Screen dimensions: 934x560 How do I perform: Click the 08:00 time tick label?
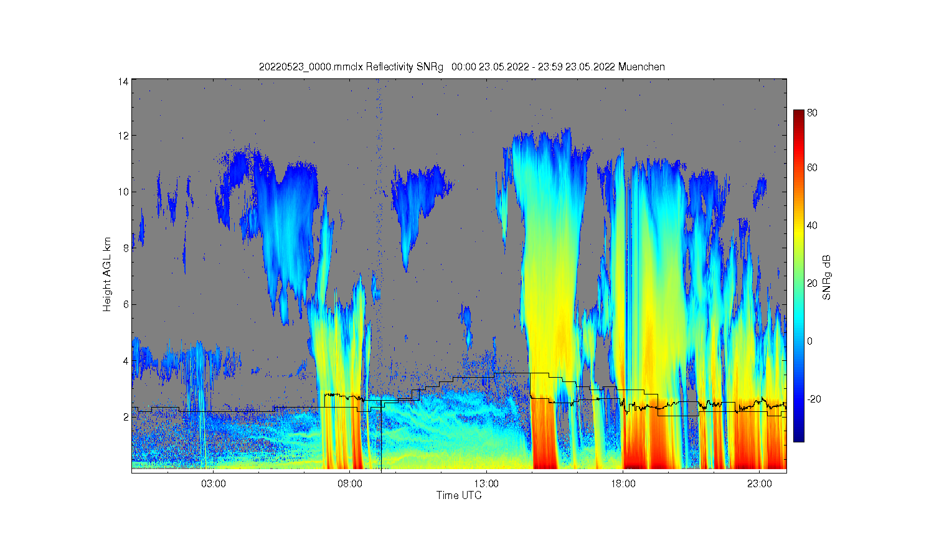350,484
